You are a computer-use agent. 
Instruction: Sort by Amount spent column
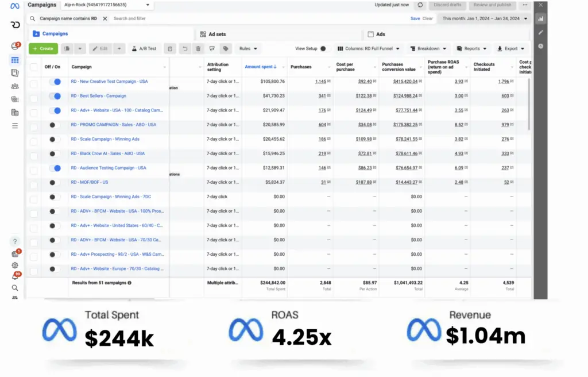click(260, 67)
